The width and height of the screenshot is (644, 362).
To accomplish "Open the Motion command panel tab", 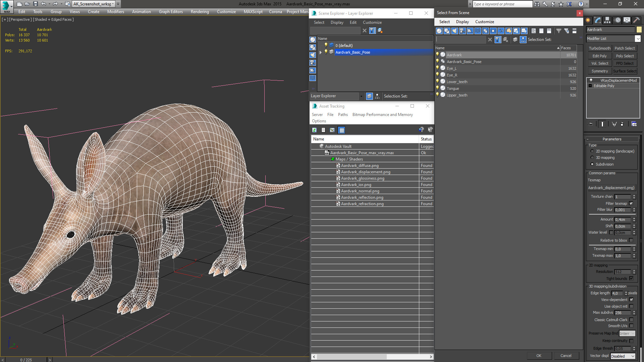I will (617, 20).
